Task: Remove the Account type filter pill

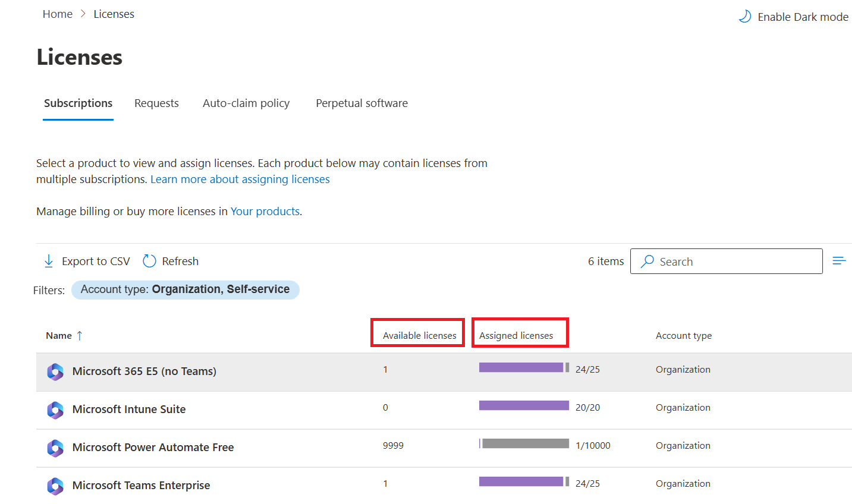Action: (x=185, y=290)
